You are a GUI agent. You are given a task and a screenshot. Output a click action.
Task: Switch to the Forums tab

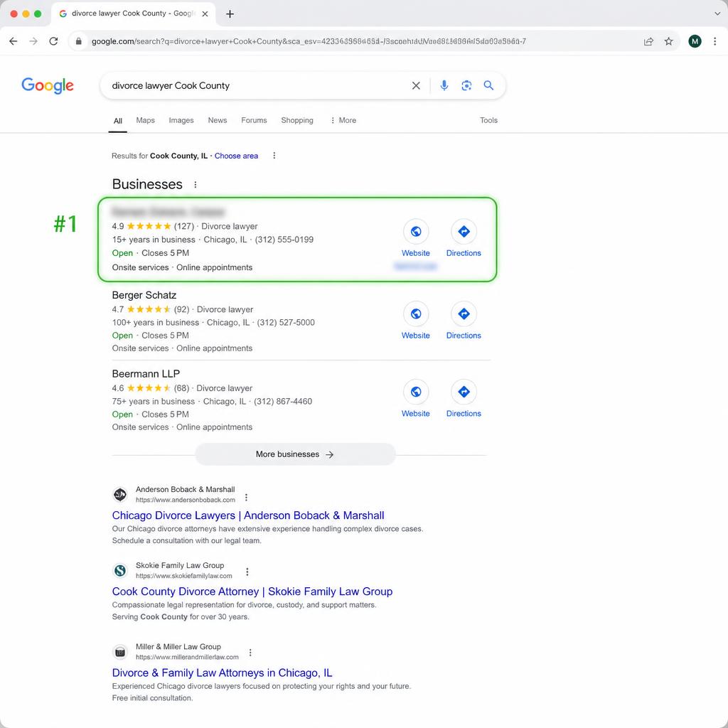tap(254, 120)
